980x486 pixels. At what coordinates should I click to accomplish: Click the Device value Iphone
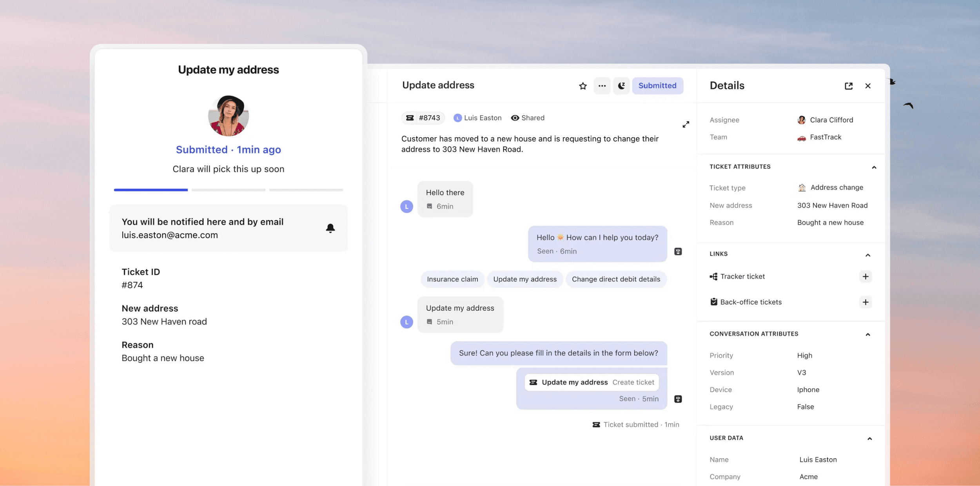(808, 390)
